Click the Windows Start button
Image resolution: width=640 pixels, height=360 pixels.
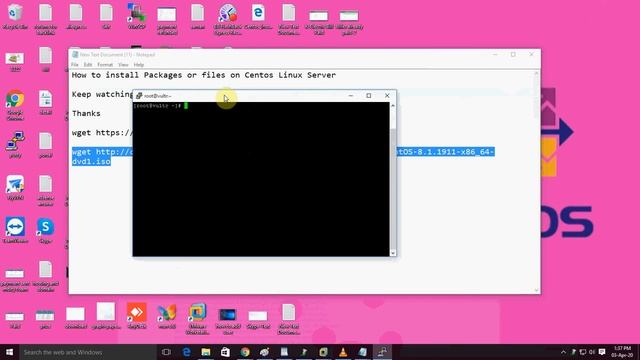pos(9,352)
